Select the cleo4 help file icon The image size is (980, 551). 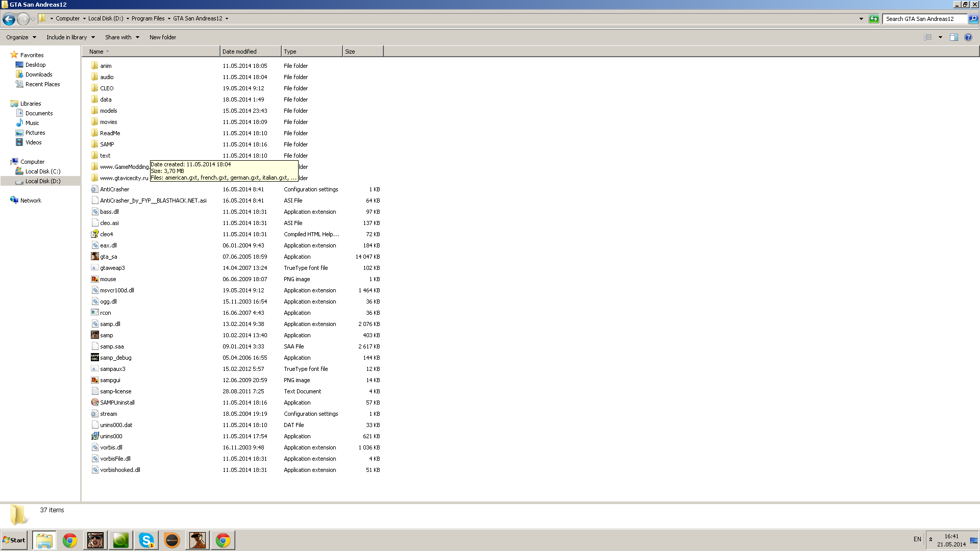click(94, 234)
